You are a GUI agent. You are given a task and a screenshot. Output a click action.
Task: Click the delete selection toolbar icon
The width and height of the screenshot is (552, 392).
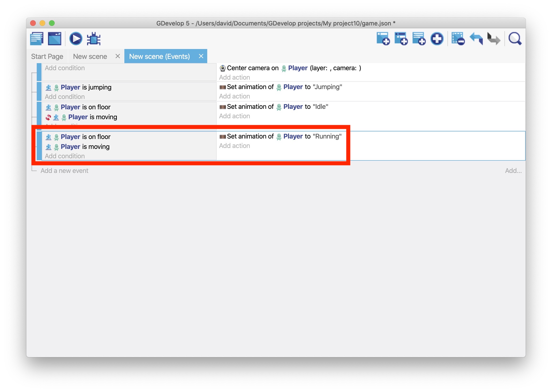(458, 39)
